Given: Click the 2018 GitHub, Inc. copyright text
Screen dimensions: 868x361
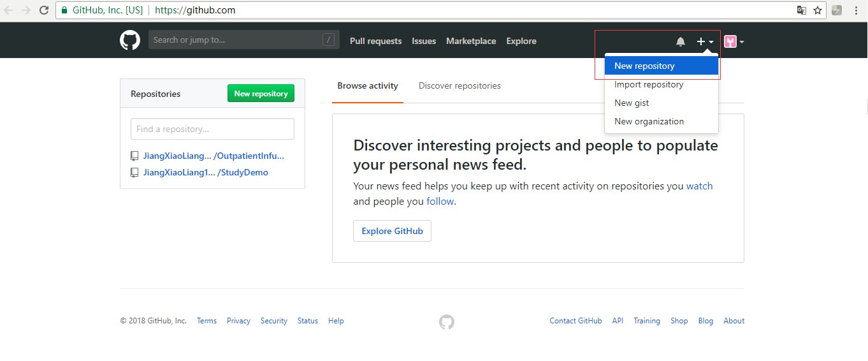Looking at the screenshot, I should point(153,321).
